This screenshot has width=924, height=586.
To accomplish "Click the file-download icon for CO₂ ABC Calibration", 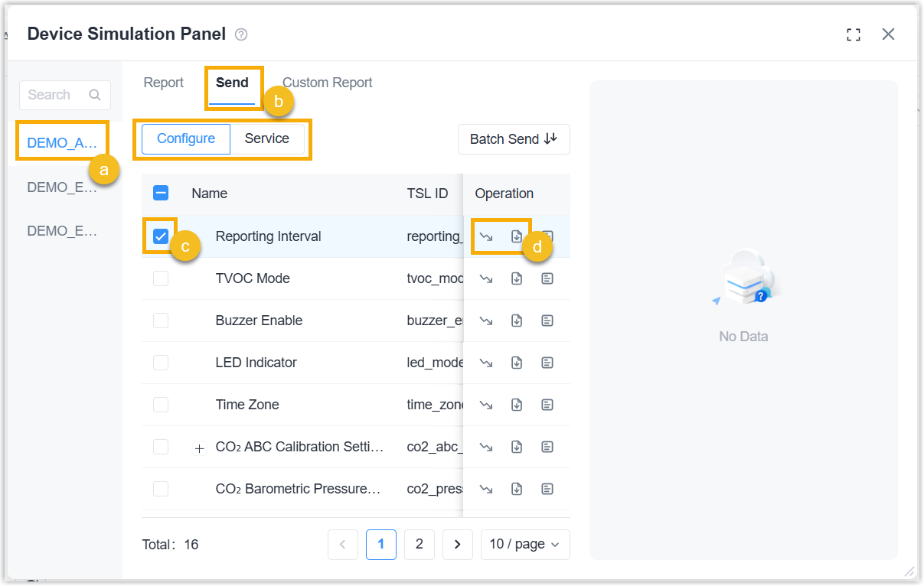I will (517, 447).
